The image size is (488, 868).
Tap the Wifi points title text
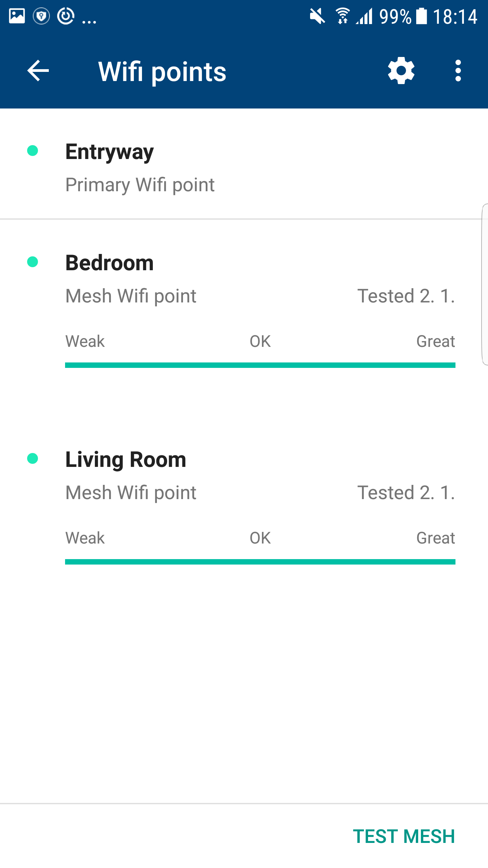162,72
